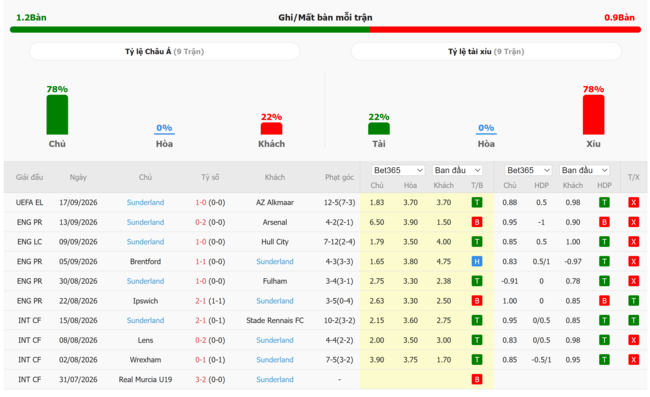Image resolution: width=650 pixels, height=397 pixels.
Task: Select the Tỷ lệ Châu Á tab
Action: click(165, 51)
